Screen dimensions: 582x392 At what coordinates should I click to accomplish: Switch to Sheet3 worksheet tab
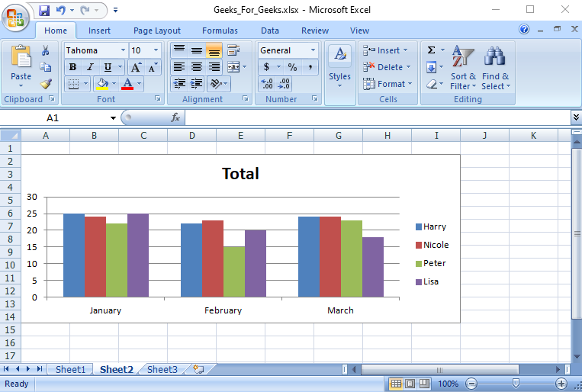[162, 369]
